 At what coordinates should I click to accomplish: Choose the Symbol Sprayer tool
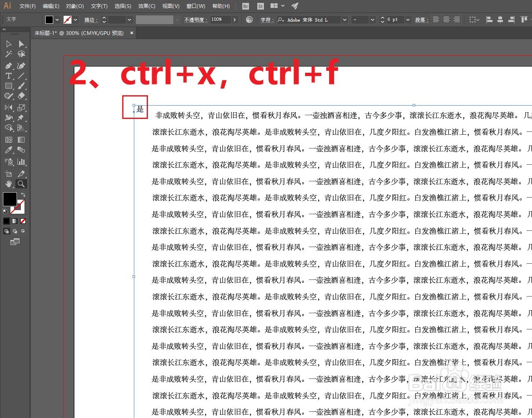pos(8,162)
